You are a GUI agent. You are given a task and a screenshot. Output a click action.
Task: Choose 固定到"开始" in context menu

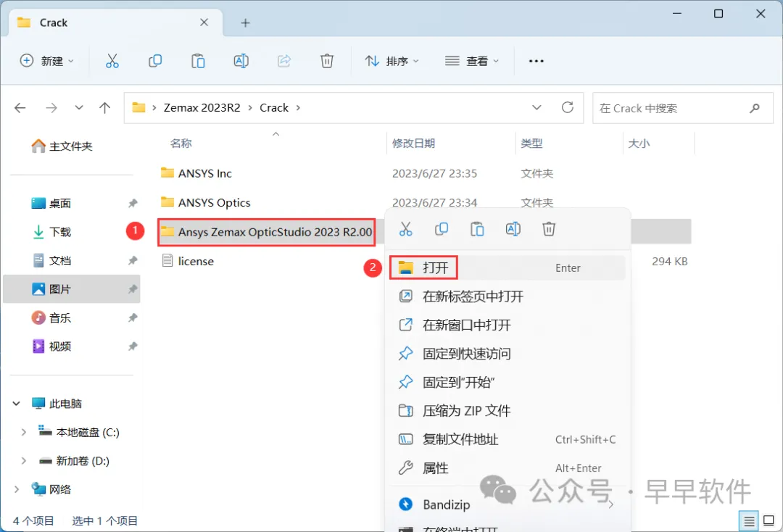click(x=507, y=382)
